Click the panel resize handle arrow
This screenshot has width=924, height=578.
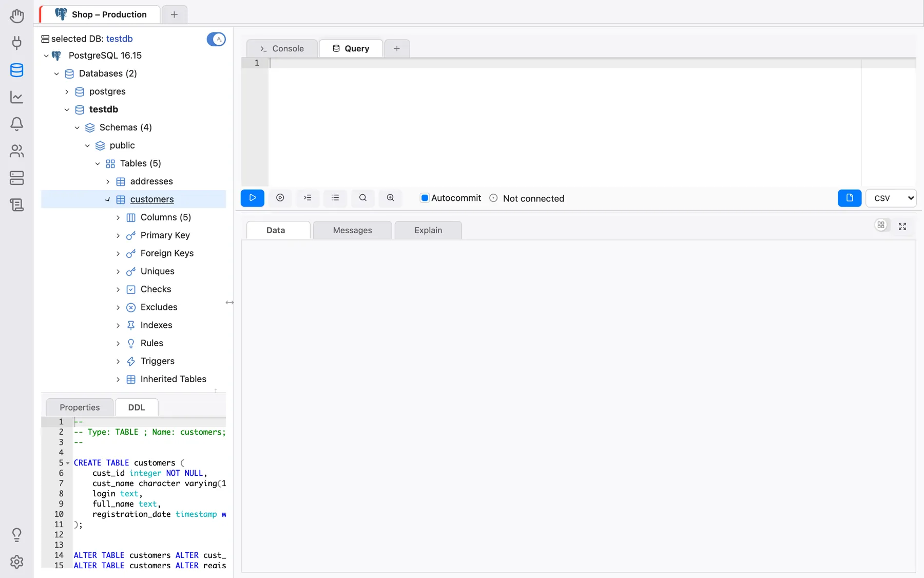229,303
